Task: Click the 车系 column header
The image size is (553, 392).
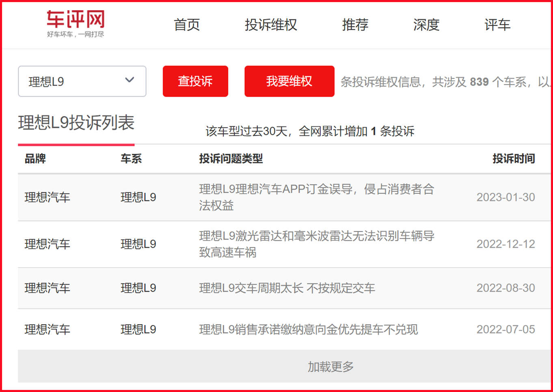Action: (x=131, y=158)
